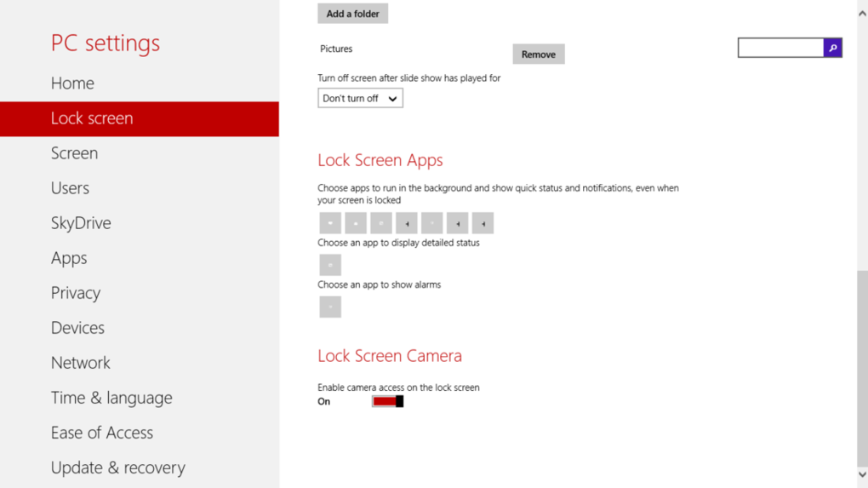Click the Add a folder button

point(352,14)
